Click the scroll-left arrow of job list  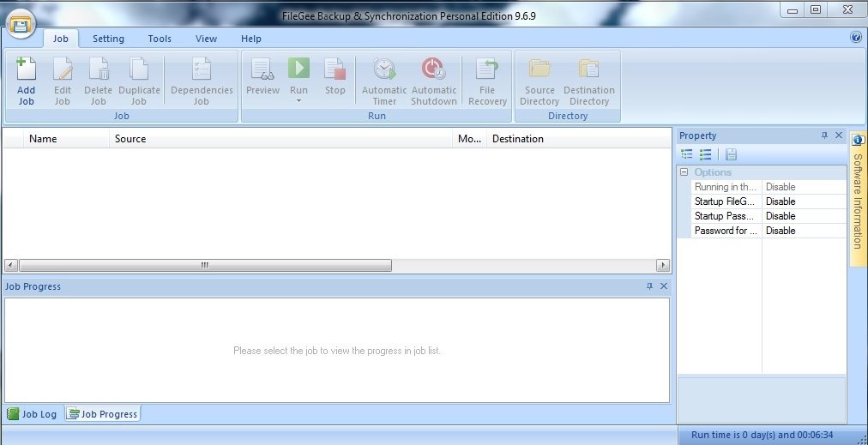tap(11, 266)
